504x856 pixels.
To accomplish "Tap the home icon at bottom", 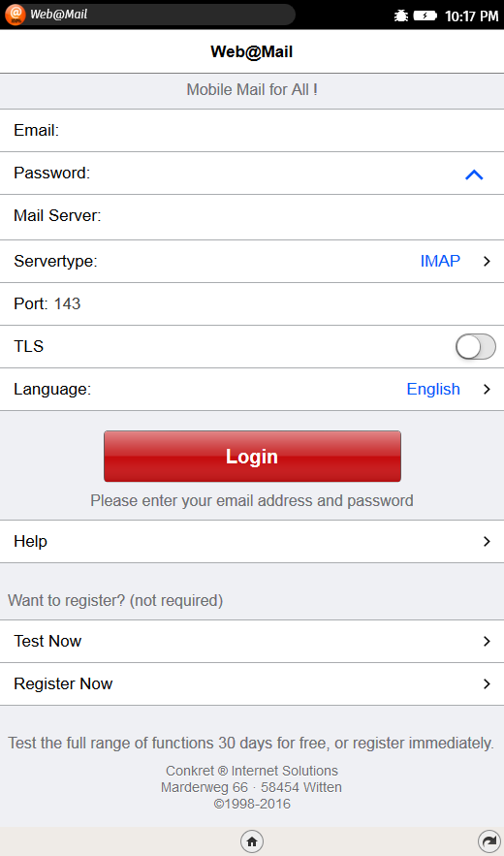I will coord(252,841).
